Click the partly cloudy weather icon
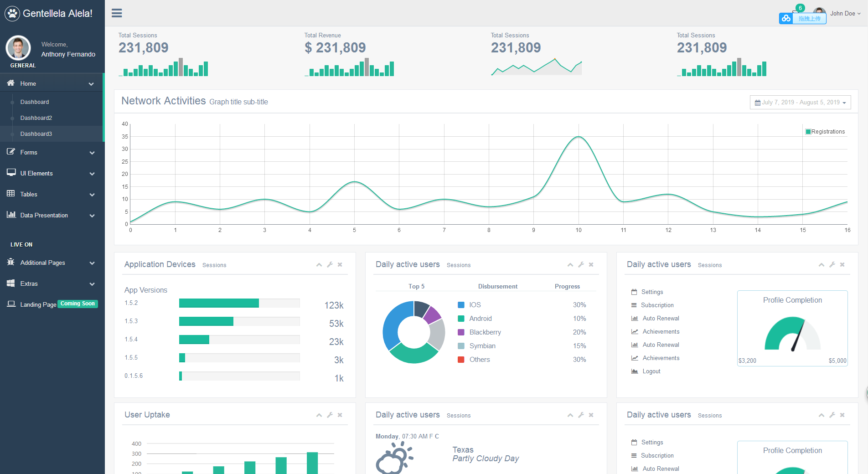868x474 pixels. coord(394,458)
